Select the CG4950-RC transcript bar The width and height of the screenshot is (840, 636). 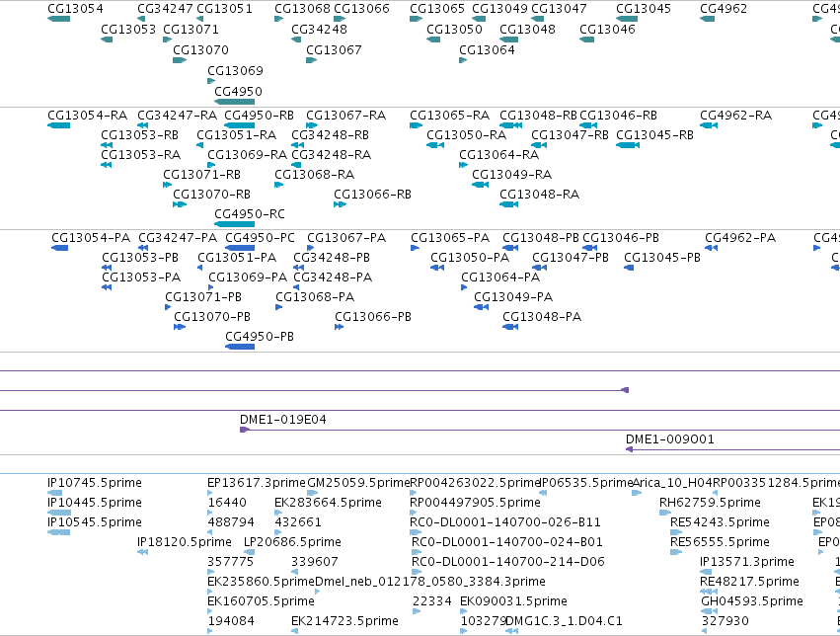click(234, 224)
